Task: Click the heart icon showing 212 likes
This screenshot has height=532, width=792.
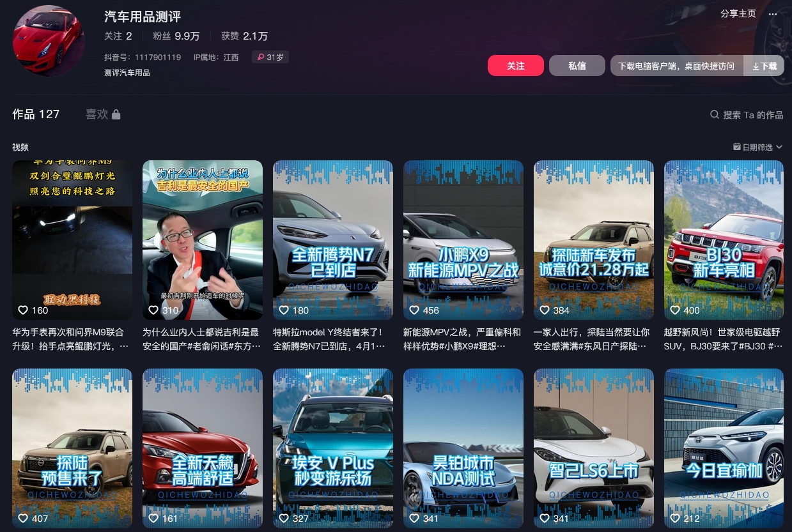Action: coord(675,519)
